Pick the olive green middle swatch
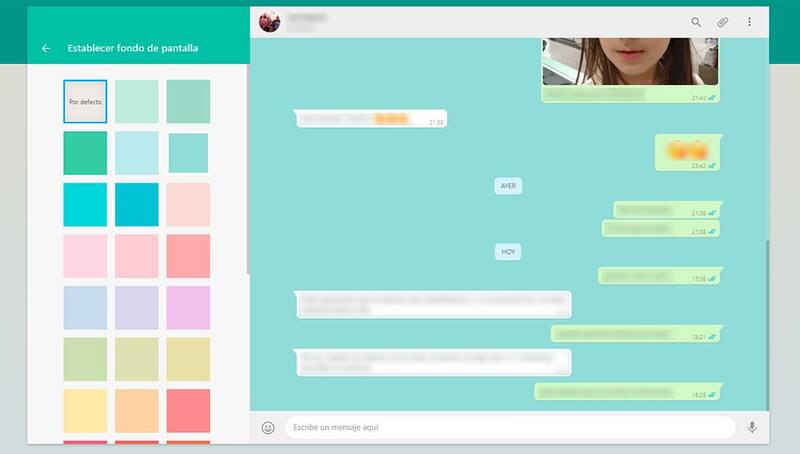Image resolution: width=800 pixels, height=454 pixels. click(136, 358)
